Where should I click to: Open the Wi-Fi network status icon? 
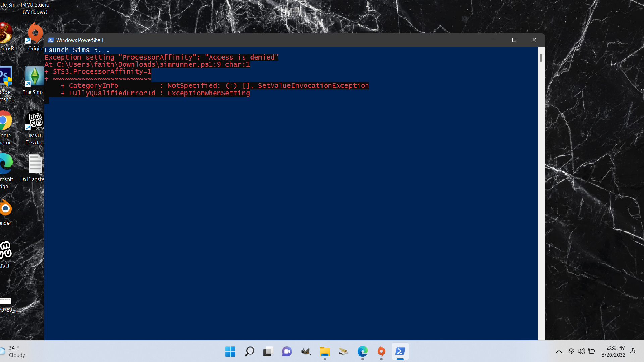571,351
